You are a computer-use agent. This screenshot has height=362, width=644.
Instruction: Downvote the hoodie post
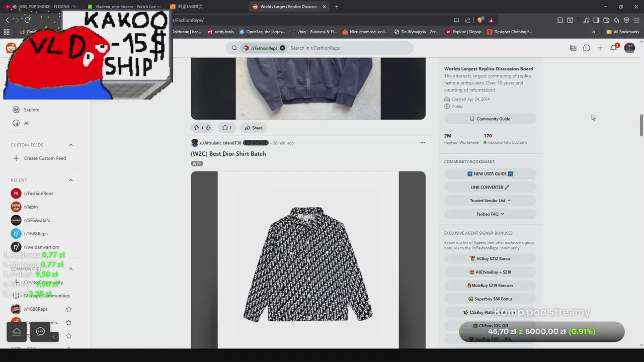click(208, 128)
